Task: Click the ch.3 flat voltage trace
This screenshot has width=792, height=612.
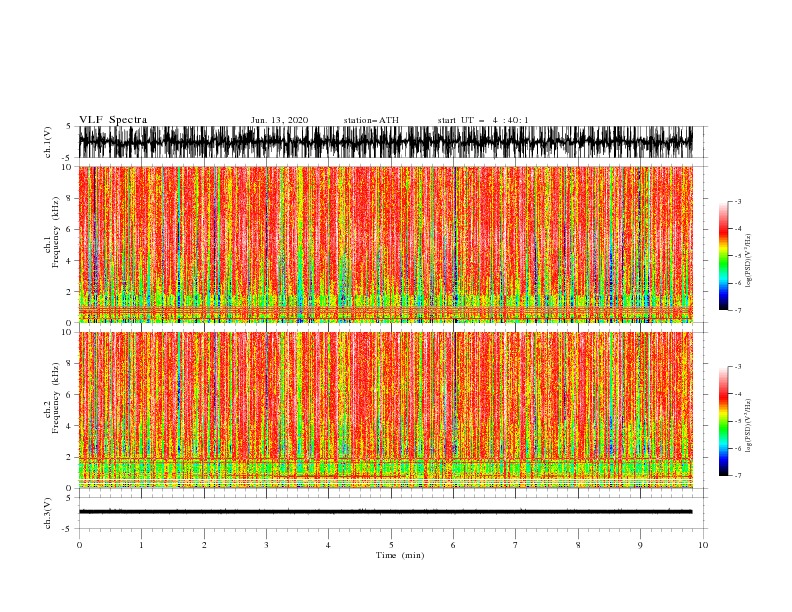Action: click(x=385, y=512)
